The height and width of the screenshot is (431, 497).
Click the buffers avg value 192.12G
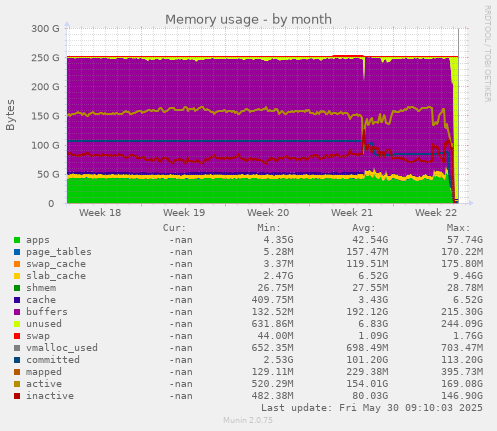pyautogui.click(x=367, y=312)
